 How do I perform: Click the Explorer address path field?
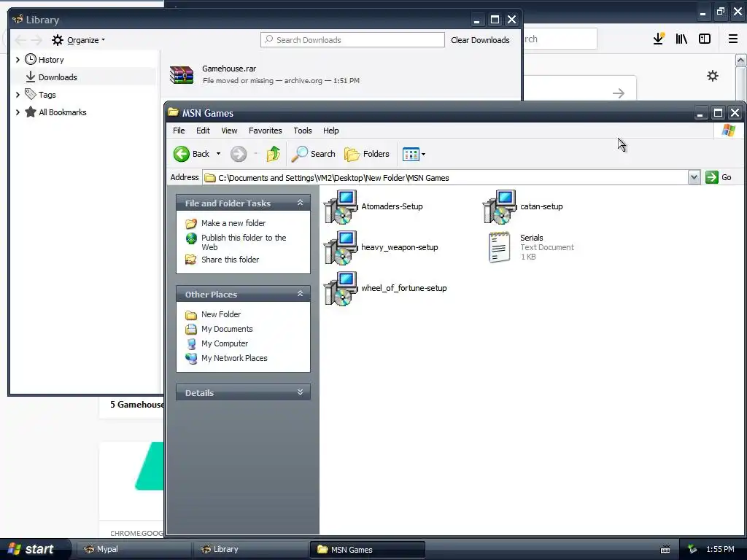coord(446,178)
